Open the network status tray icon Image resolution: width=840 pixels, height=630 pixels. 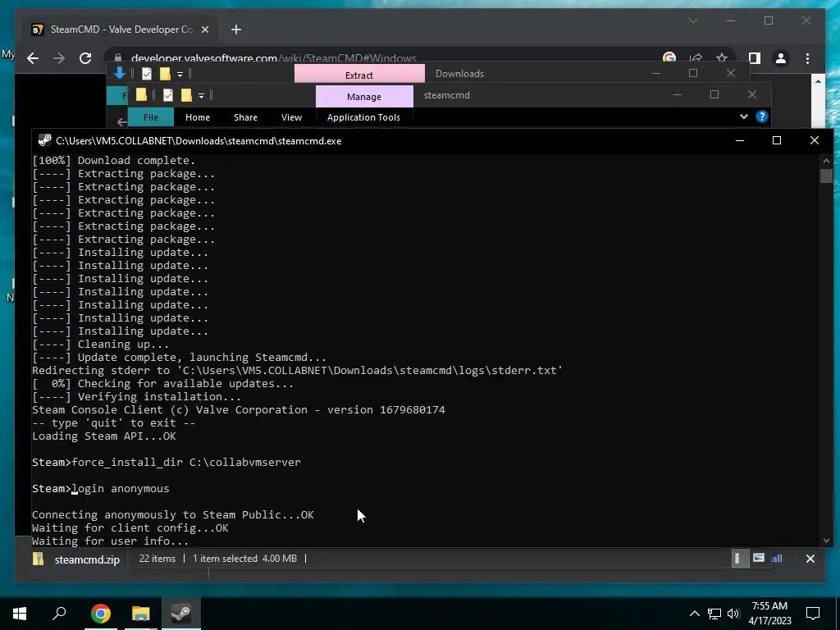[x=714, y=614]
